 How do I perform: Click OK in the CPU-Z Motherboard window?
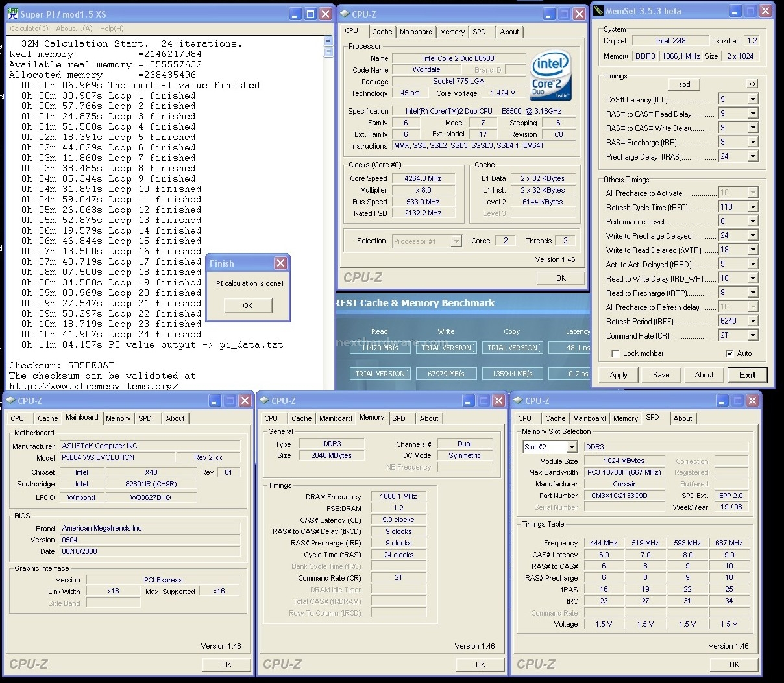pos(227,664)
